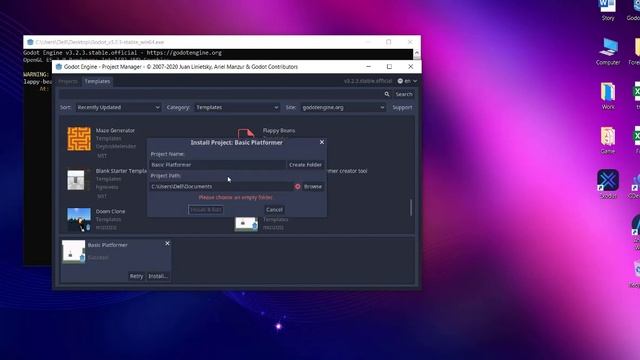The height and width of the screenshot is (360, 640).
Task: Click the Flappy Beans title link
Action: coord(279,131)
